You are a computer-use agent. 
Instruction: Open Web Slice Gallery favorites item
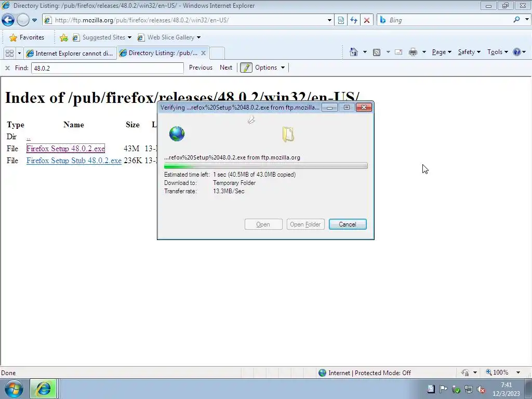(x=169, y=37)
